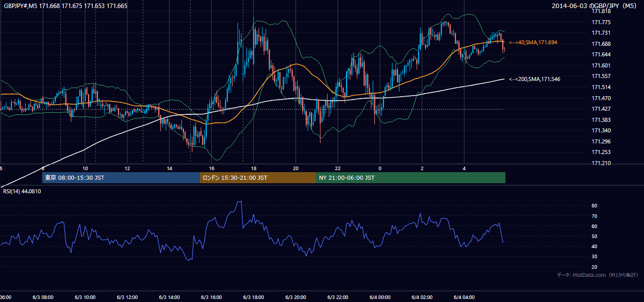This screenshot has width=644, height=302.
Task: Click the 6/3 10:00 date label
Action: pos(85,297)
